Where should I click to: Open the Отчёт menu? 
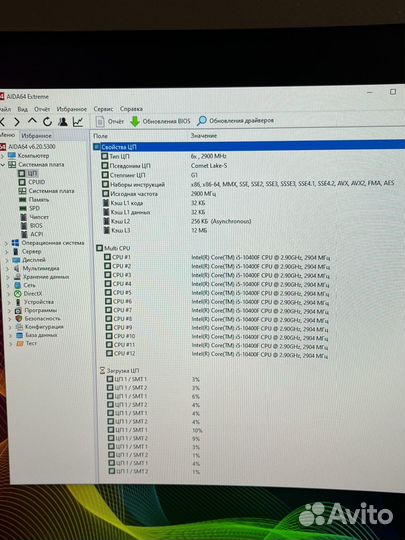coord(42,109)
